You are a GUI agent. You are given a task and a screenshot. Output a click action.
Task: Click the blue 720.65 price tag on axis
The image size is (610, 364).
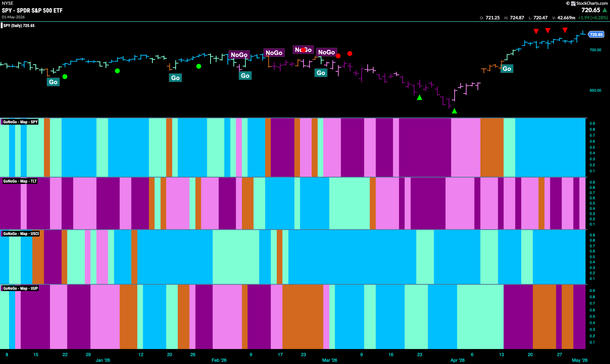click(x=596, y=35)
